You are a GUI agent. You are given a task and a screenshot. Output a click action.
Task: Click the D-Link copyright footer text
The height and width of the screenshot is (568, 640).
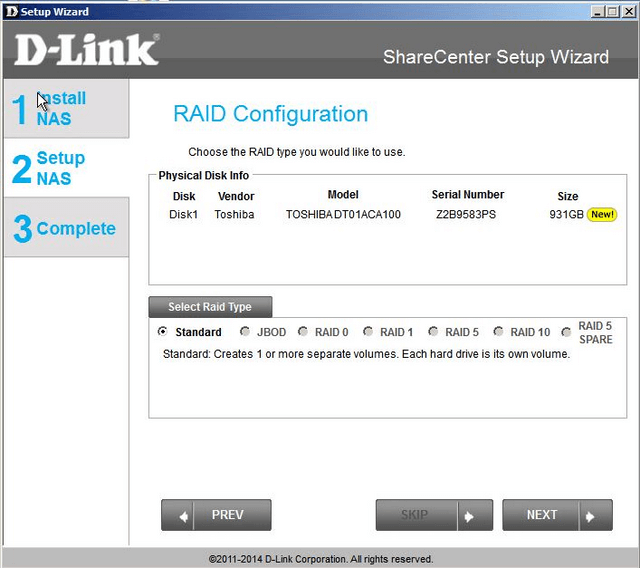(321, 559)
